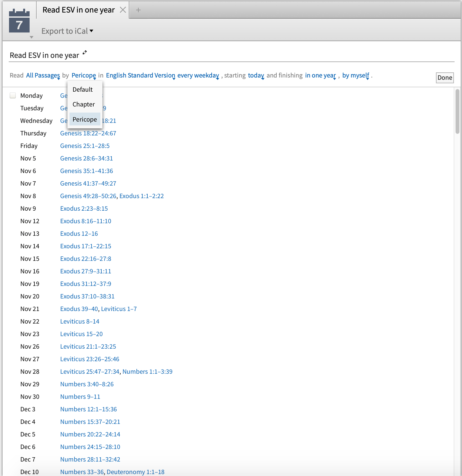This screenshot has width=462, height=476.
Task: Open the Exodus 27:9–31:11 reading
Action: (86, 271)
